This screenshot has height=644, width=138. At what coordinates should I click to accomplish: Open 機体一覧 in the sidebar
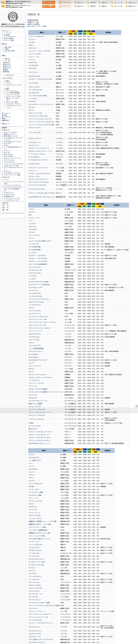click(x=7, y=59)
